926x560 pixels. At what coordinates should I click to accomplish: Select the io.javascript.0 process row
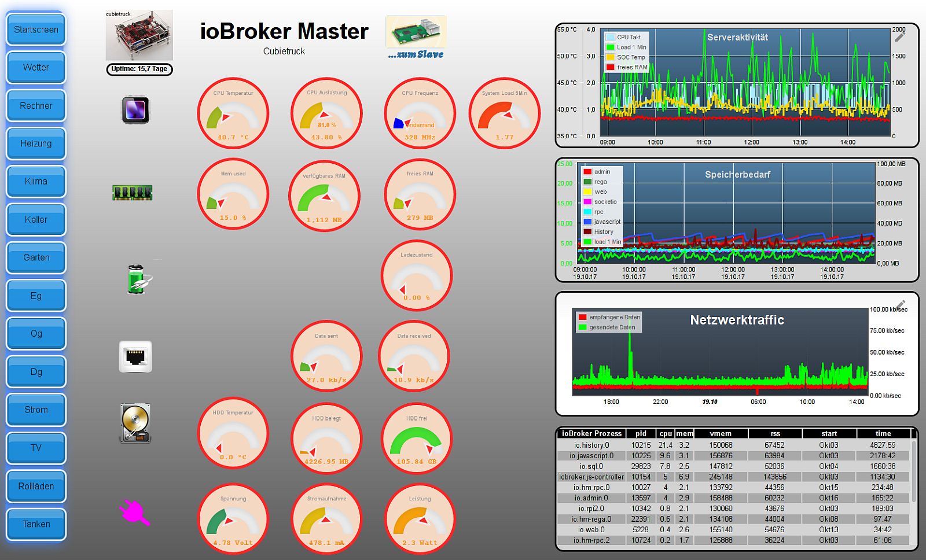tap(734, 456)
